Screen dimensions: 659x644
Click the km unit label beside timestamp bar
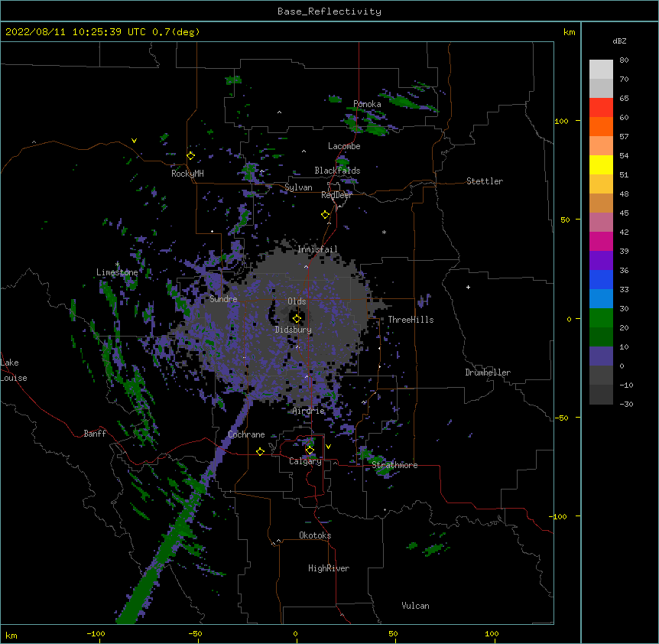570,32
